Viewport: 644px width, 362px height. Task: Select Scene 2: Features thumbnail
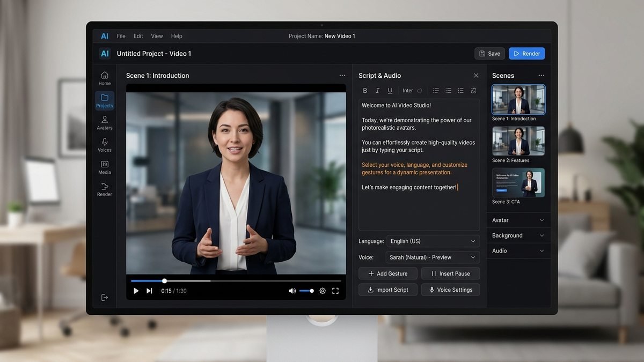(x=518, y=141)
